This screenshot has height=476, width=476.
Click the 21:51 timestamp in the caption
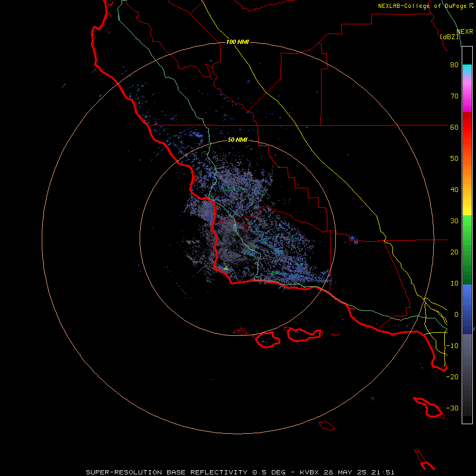pos(383,472)
